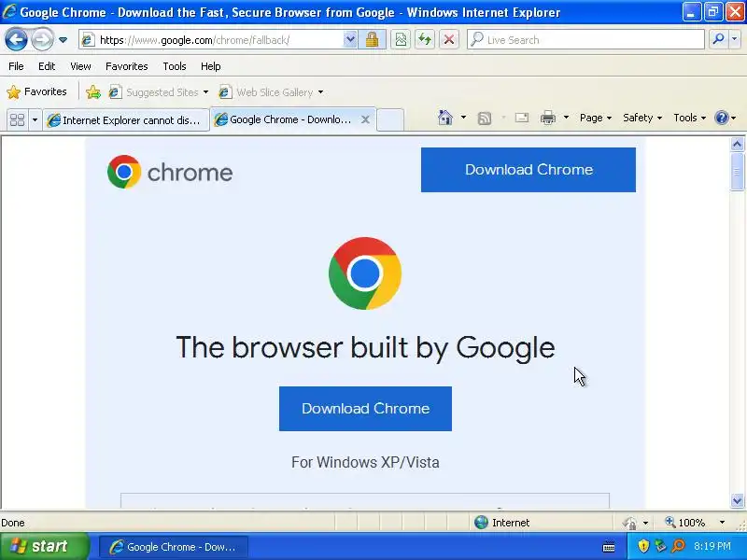Open the recent pages dropdown arrow
Screen dimensions: 747x560
coord(63,40)
